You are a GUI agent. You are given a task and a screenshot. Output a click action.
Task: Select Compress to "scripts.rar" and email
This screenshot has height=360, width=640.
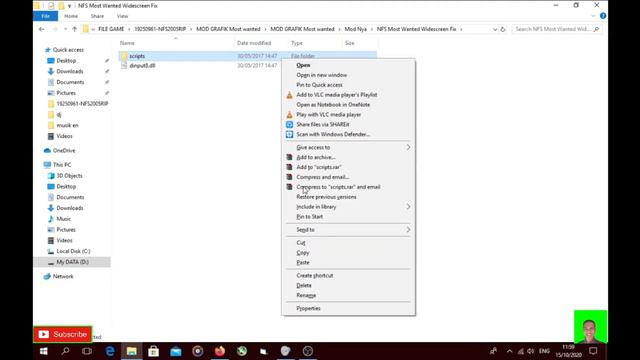(338, 187)
